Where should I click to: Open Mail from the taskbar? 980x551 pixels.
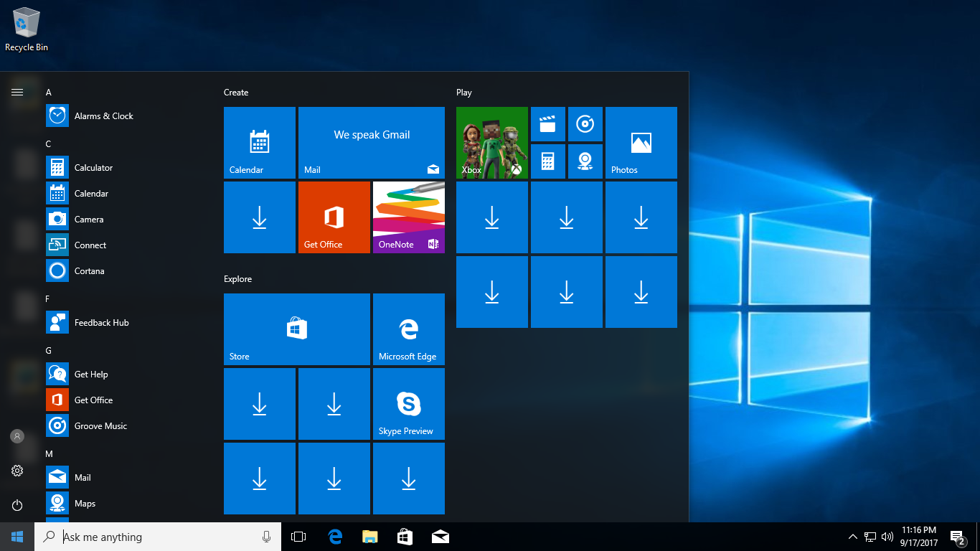pyautogui.click(x=440, y=537)
